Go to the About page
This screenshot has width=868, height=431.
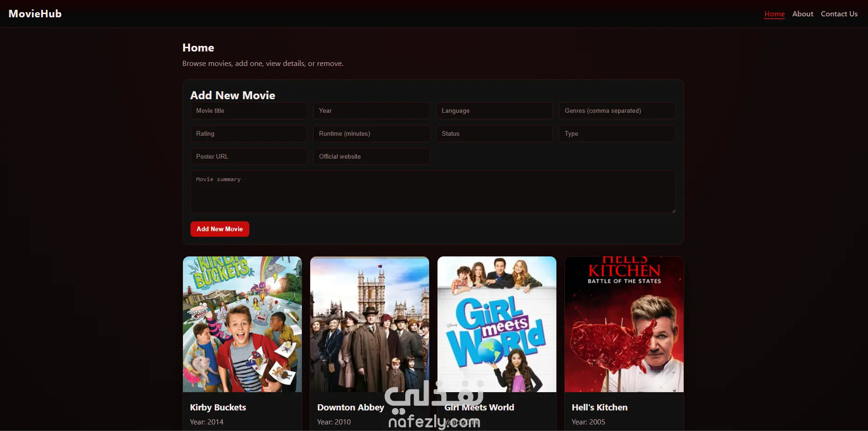click(802, 14)
